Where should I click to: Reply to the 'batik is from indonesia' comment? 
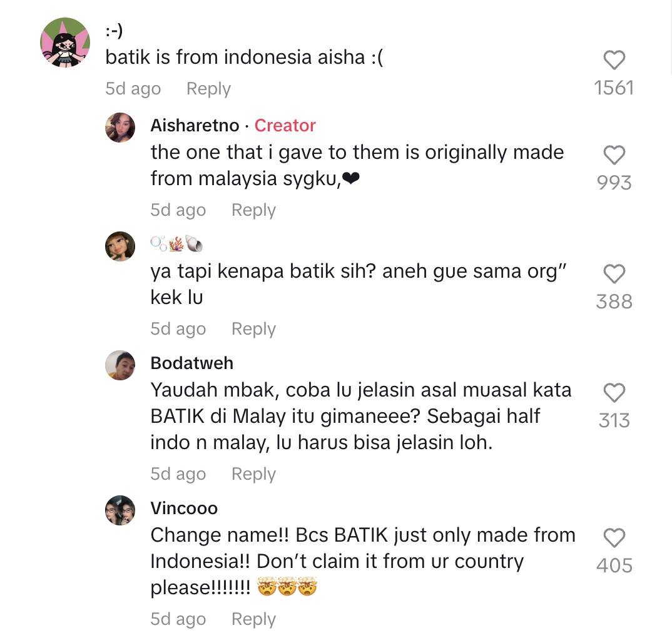pyautogui.click(x=208, y=89)
